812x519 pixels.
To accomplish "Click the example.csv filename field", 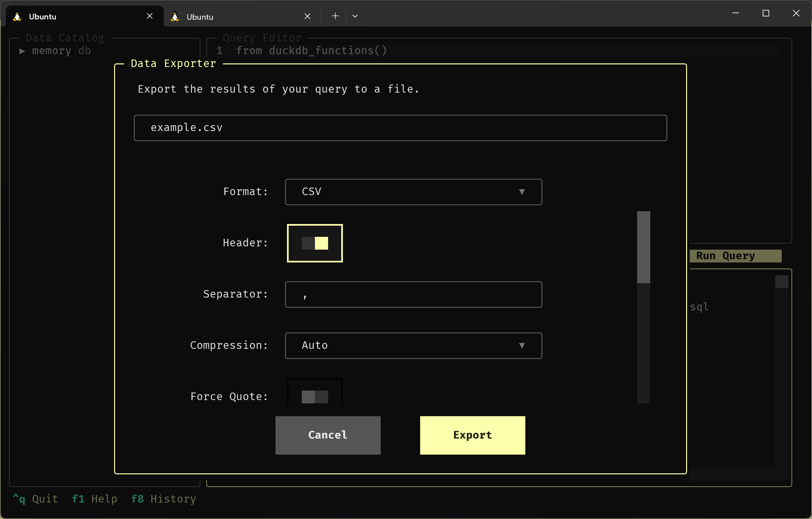I will coord(400,128).
